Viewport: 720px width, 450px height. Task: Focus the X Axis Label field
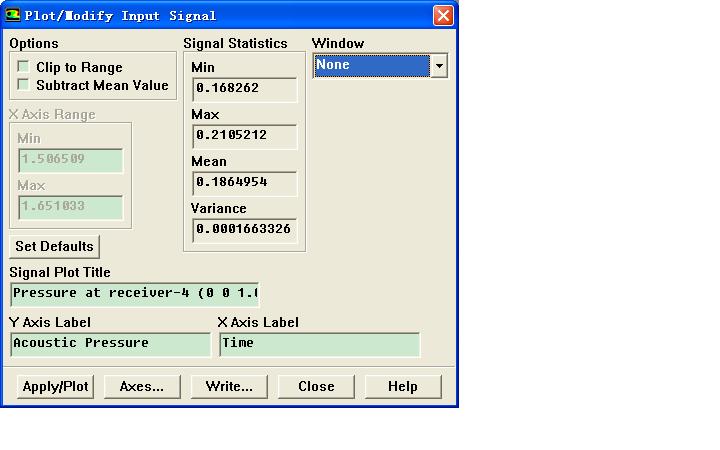click(319, 344)
